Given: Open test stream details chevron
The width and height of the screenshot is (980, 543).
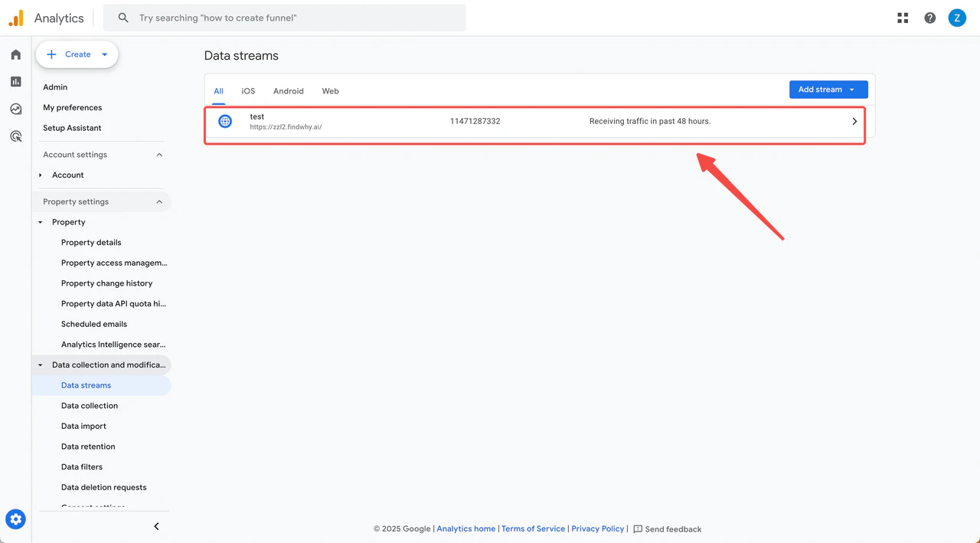Looking at the screenshot, I should pyautogui.click(x=854, y=121).
